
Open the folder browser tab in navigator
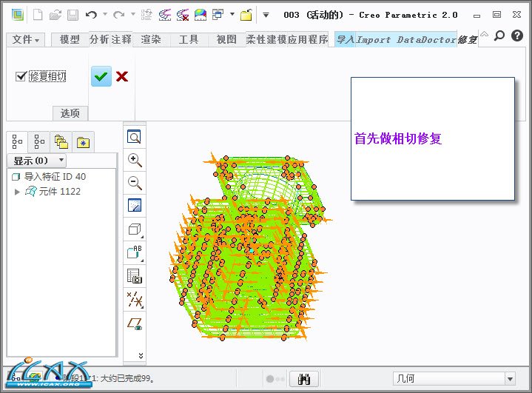pos(62,141)
